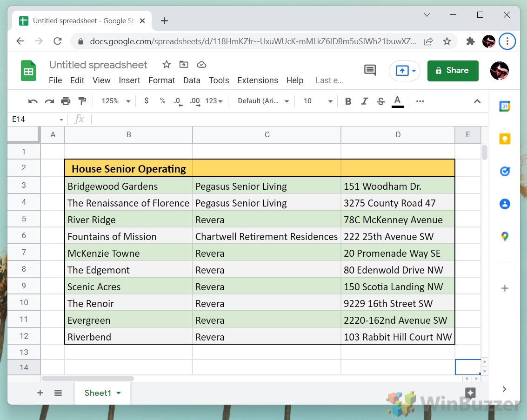Select column C header
The height and width of the screenshot is (420, 527).
tap(267, 135)
